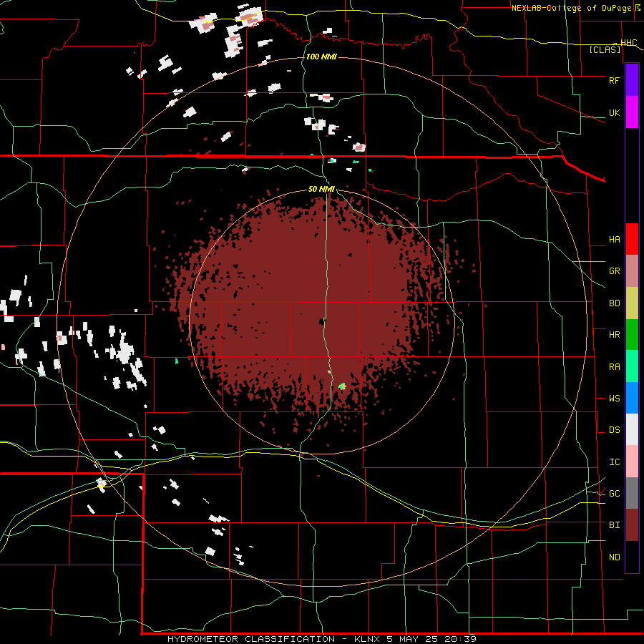Click the radar site black dot at center

[321, 321]
